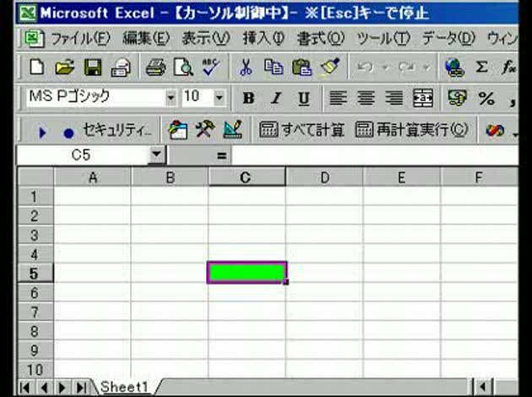Screen dimensions: 532x397
Task: Go to next sheet tab arrow
Action: [x=62, y=388]
